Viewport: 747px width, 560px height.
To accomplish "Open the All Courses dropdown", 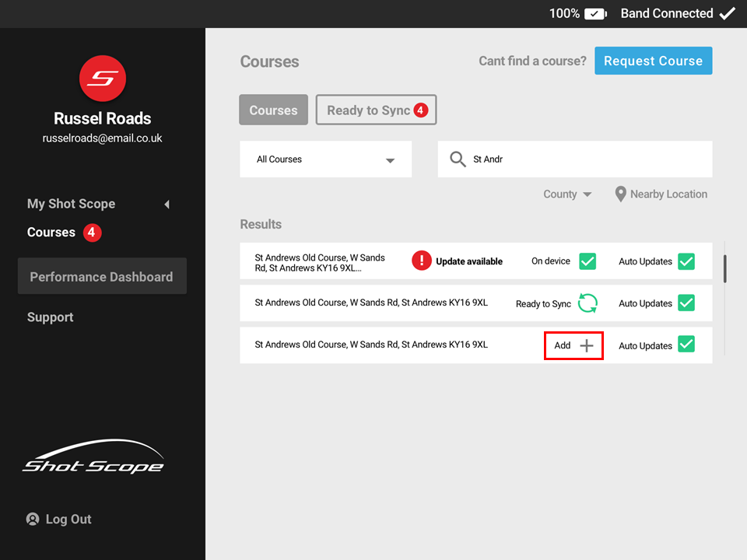I will click(x=325, y=159).
